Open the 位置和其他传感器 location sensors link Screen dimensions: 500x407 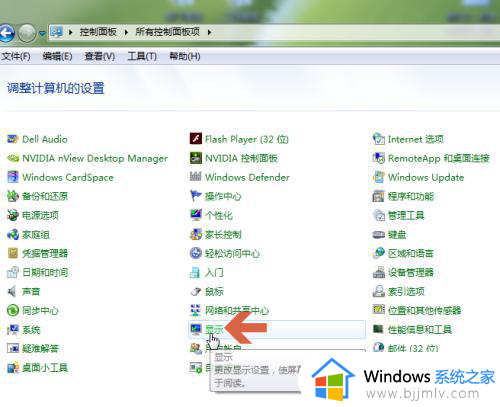(x=424, y=310)
